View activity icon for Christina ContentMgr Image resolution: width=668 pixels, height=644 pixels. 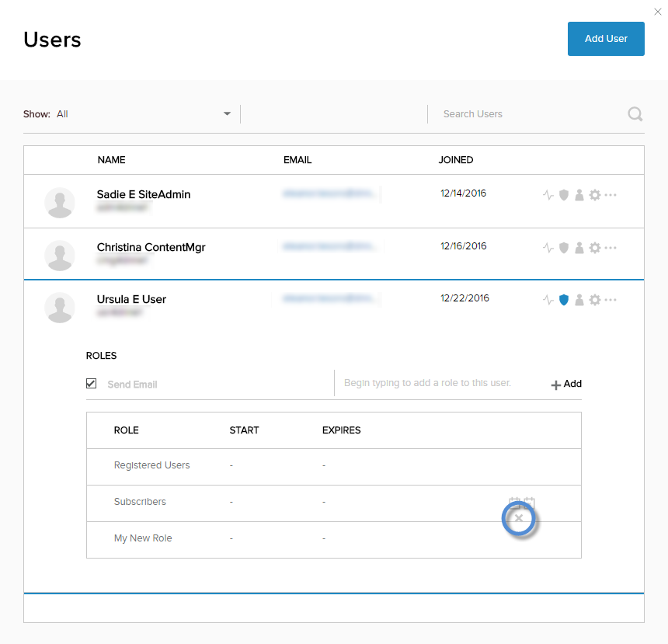(x=548, y=248)
